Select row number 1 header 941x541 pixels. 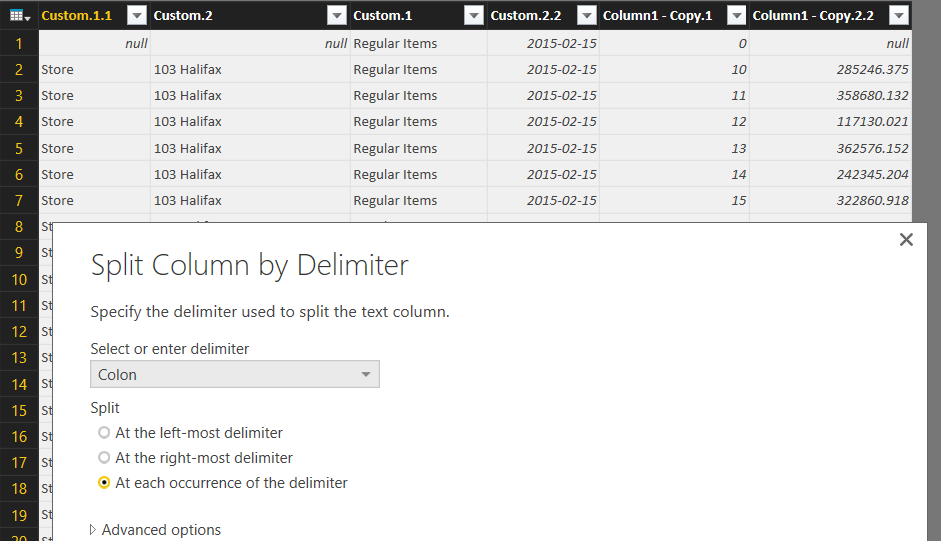click(19, 44)
